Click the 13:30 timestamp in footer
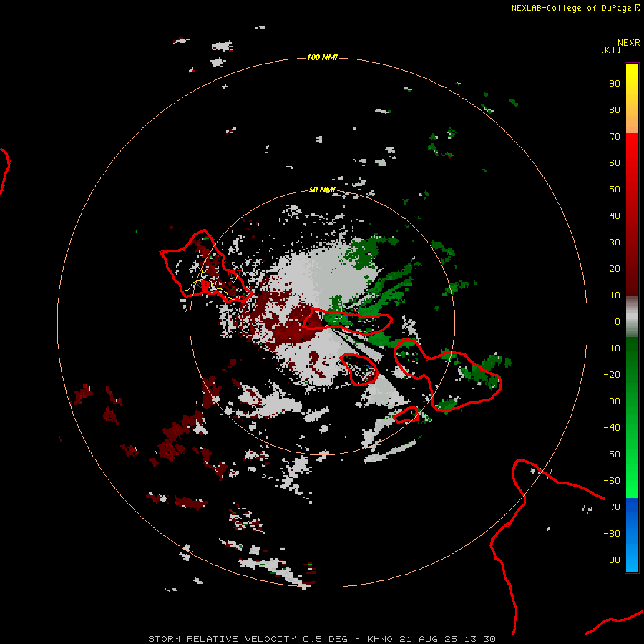 480,639
